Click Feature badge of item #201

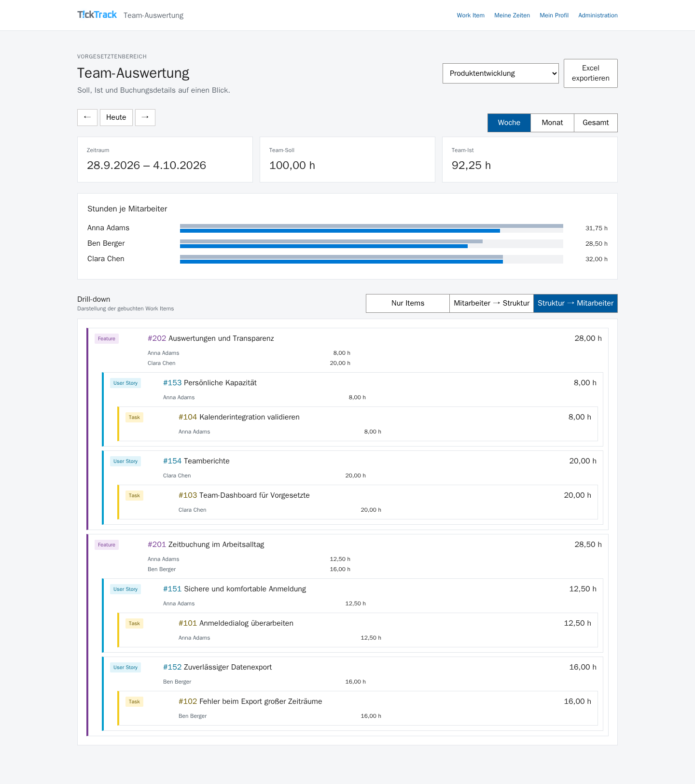[107, 545]
